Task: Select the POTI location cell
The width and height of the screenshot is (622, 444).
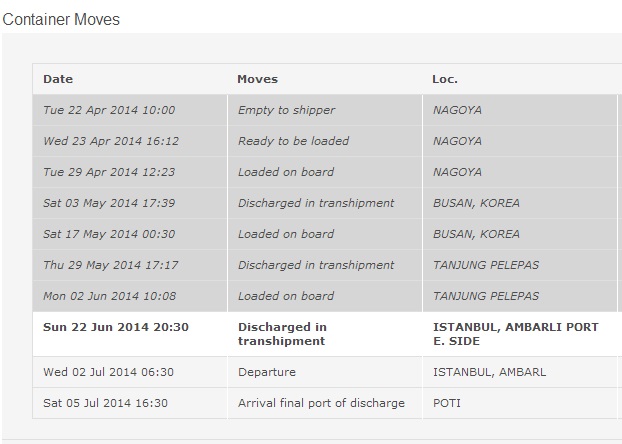Action: [447, 403]
